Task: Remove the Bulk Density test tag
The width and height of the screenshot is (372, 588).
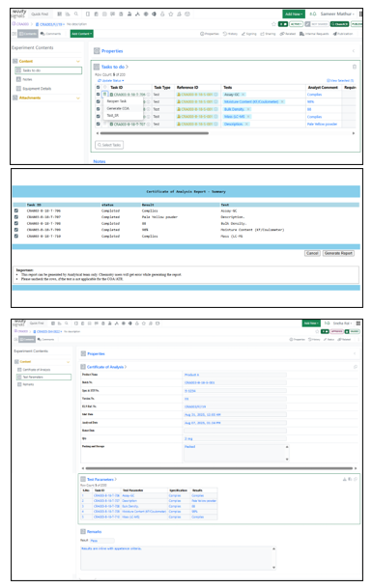Action: click(248, 109)
